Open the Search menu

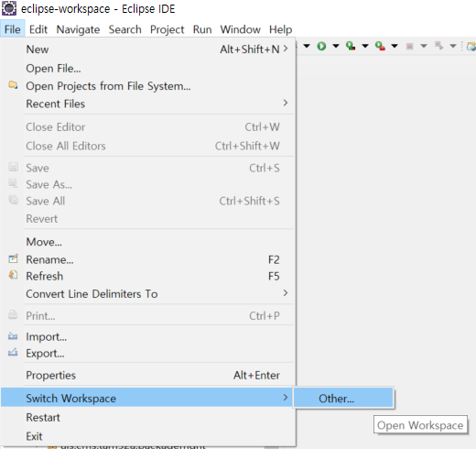[125, 29]
